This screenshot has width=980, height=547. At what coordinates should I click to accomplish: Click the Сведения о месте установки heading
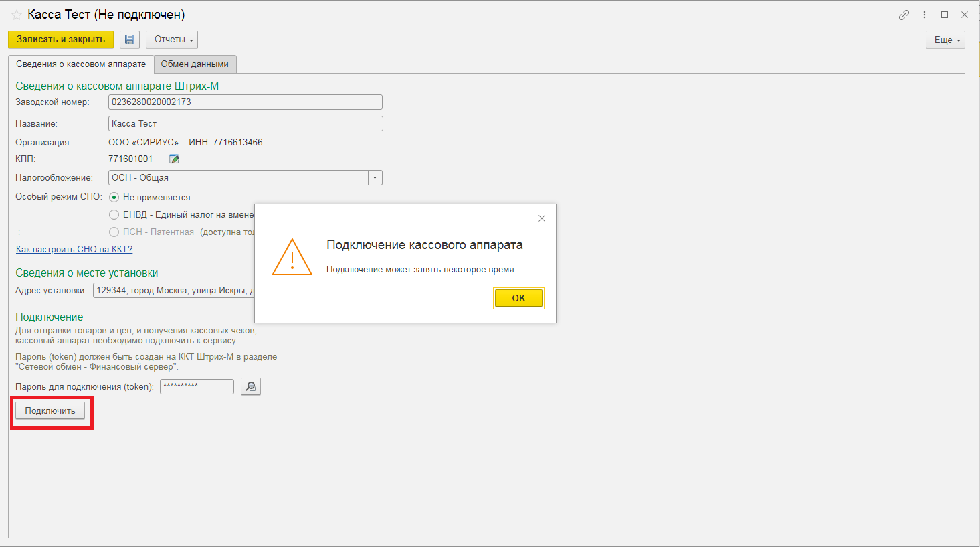[87, 272]
